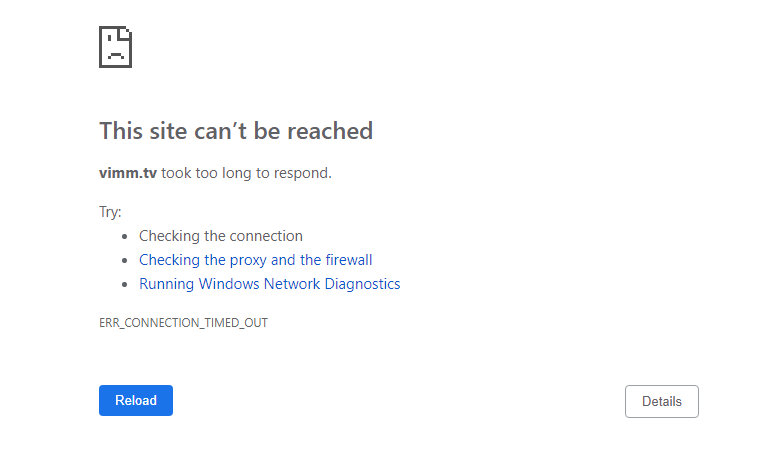This screenshot has height=452, width=758.
Task: Open the Details button
Action: 661,401
